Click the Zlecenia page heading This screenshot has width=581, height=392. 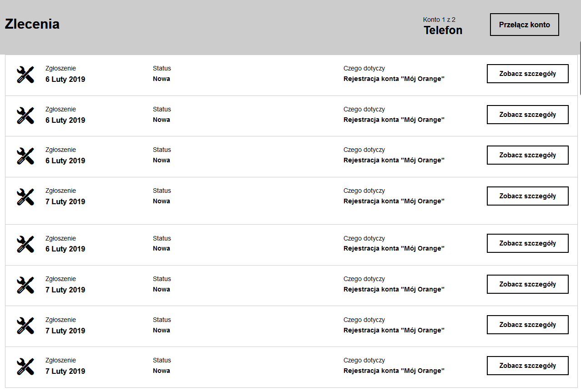(x=32, y=24)
